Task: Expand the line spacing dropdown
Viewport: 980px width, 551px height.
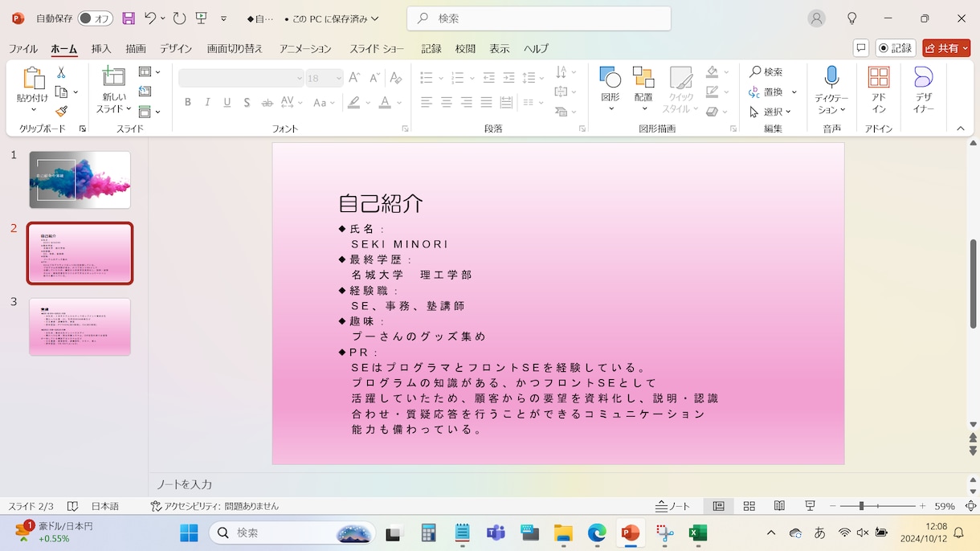Action: click(x=541, y=78)
